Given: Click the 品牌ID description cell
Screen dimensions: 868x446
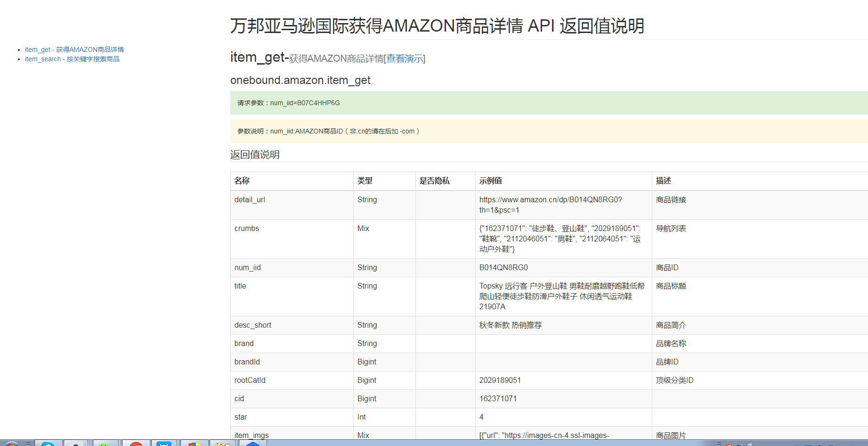Looking at the screenshot, I should (760, 362).
